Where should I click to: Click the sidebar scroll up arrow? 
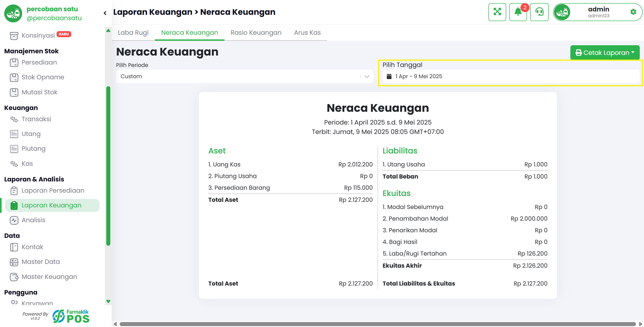108,30
